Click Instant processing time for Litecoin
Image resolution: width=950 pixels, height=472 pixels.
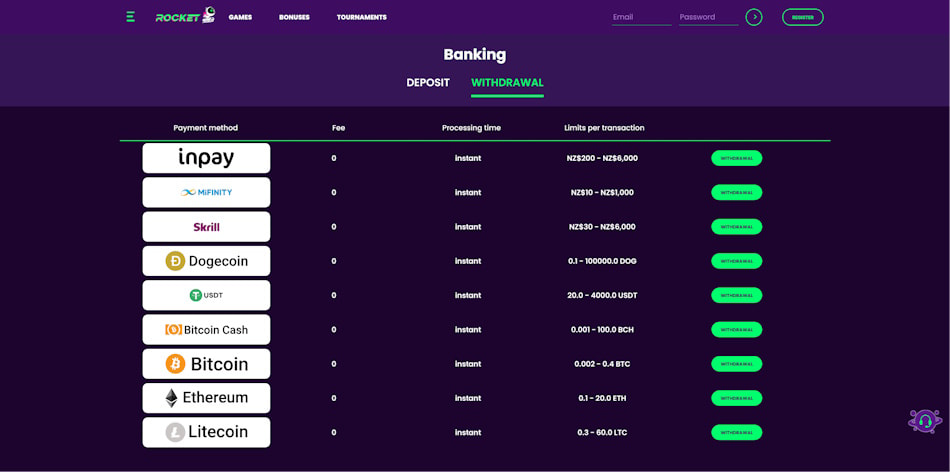pyautogui.click(x=468, y=433)
